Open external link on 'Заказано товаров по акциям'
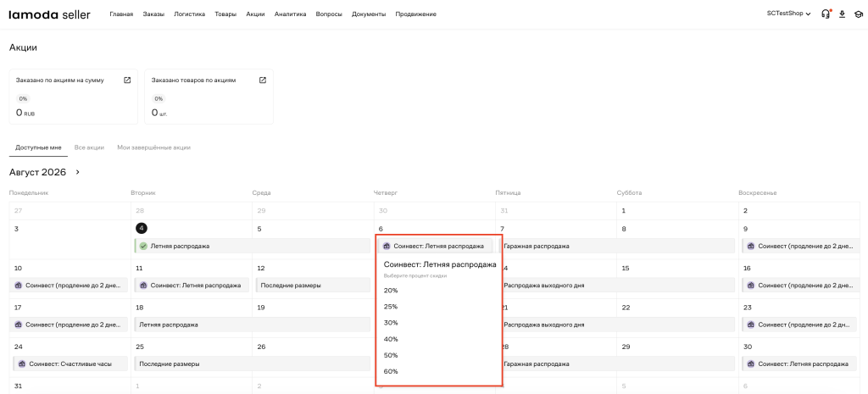This screenshot has height=394, width=868. pos(263,80)
